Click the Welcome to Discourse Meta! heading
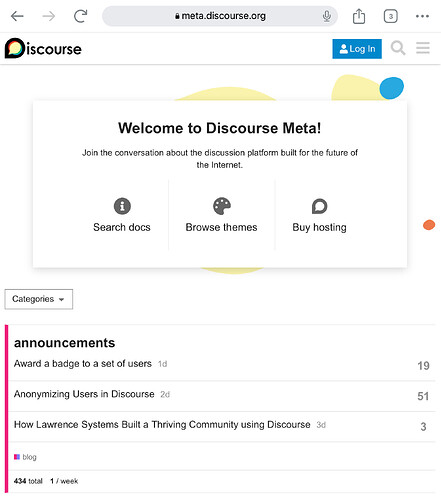This screenshot has height=500, width=441. pos(220,128)
